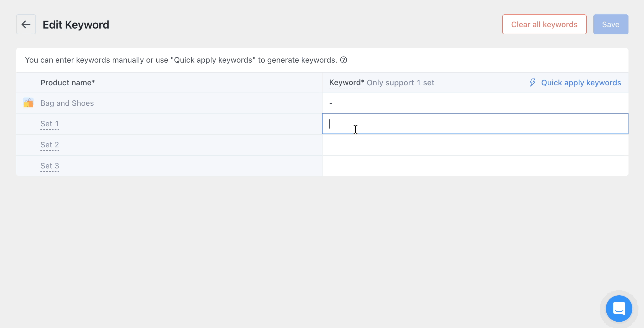This screenshot has width=644, height=328.
Task: Save the keyword changes
Action: [x=611, y=24]
